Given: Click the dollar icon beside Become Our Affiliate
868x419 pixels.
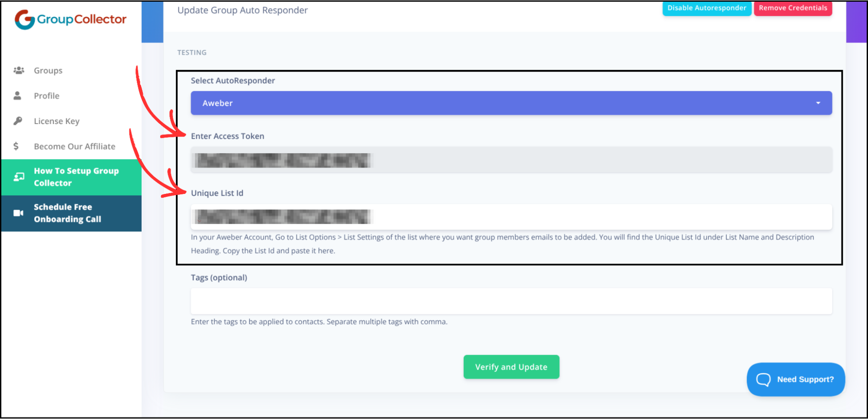Looking at the screenshot, I should pos(16,146).
